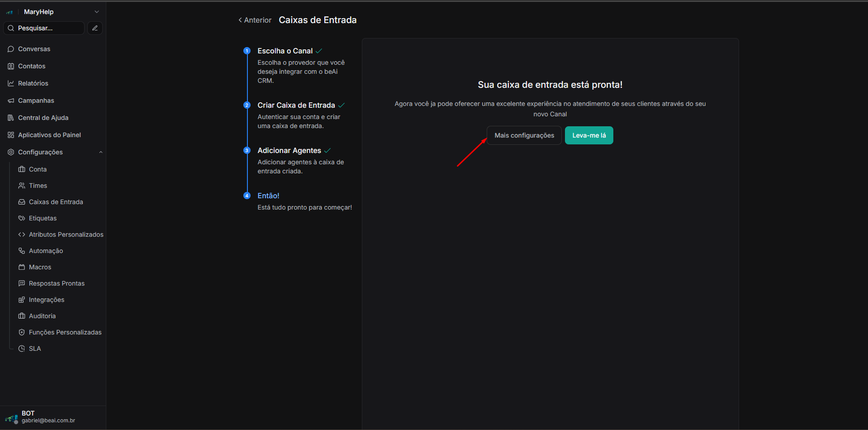Go back using the Anterior link

pos(255,20)
